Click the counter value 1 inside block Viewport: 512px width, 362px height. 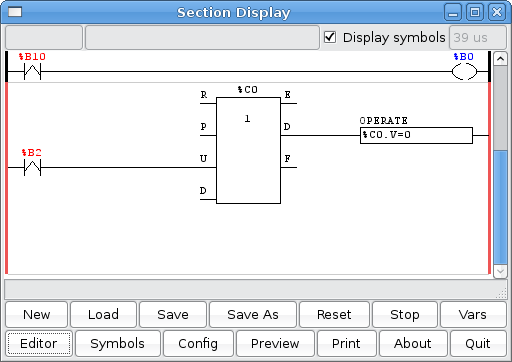(x=247, y=118)
